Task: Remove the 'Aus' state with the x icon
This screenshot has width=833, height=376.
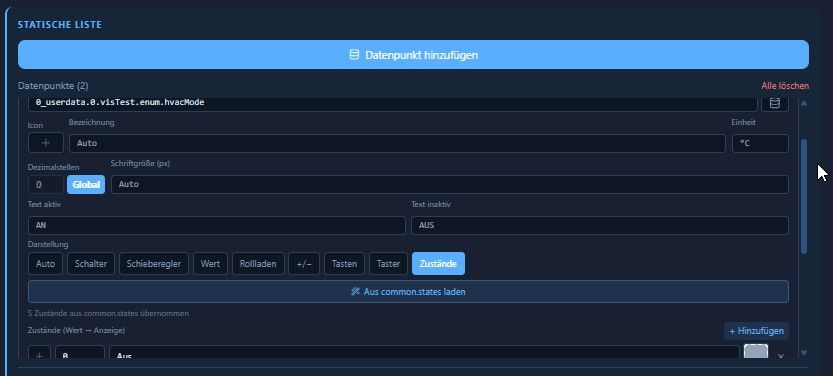Action: [780, 356]
